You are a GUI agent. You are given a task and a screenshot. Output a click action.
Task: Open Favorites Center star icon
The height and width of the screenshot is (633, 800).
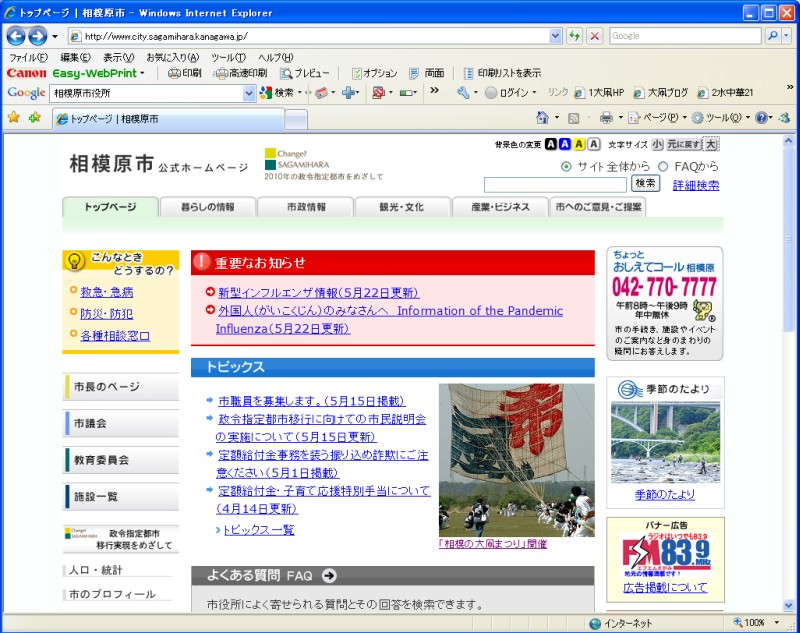[x=14, y=118]
